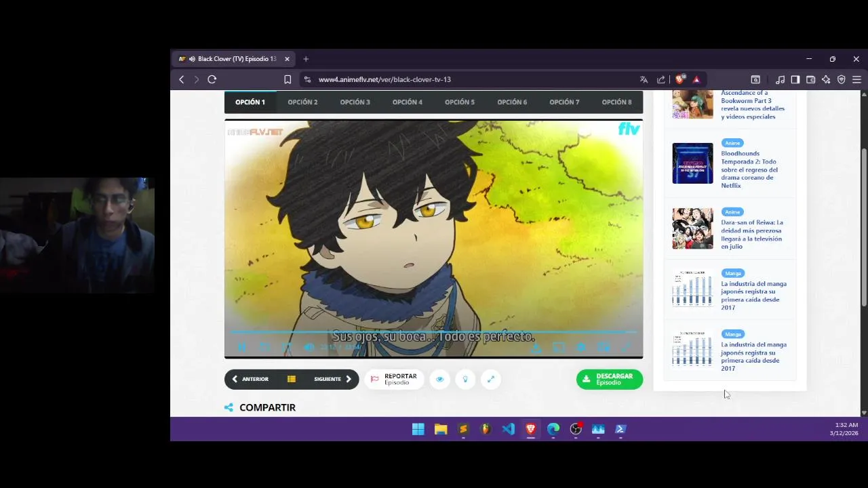Open the yellow episode list icon
868x488 pixels.
pos(292,379)
